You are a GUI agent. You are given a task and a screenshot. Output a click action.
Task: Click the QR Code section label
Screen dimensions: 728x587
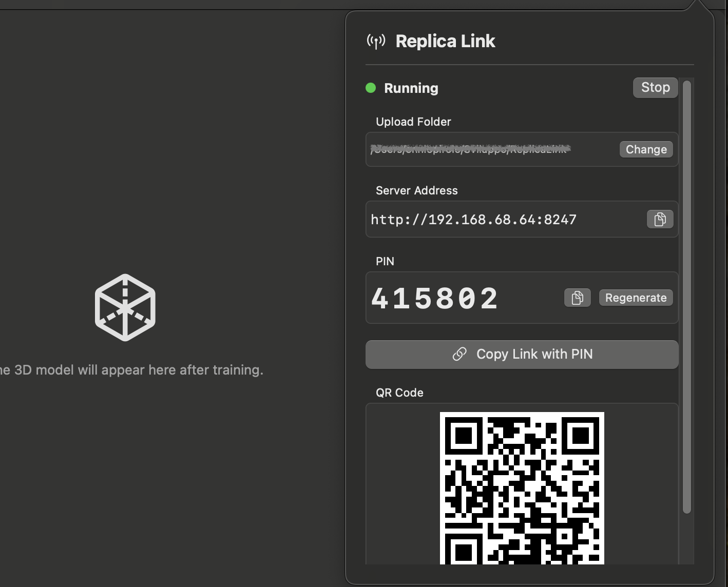coord(399,393)
